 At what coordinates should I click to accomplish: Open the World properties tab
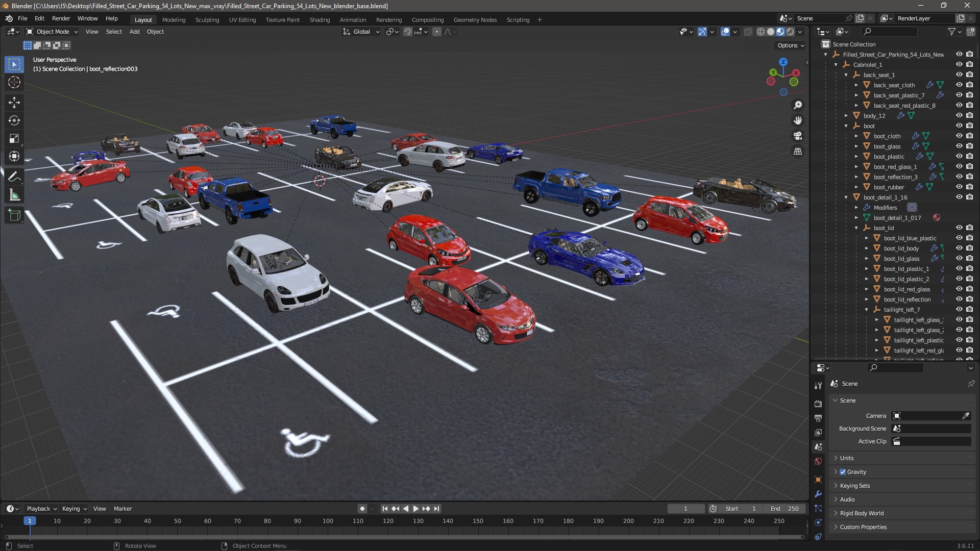coord(818,461)
